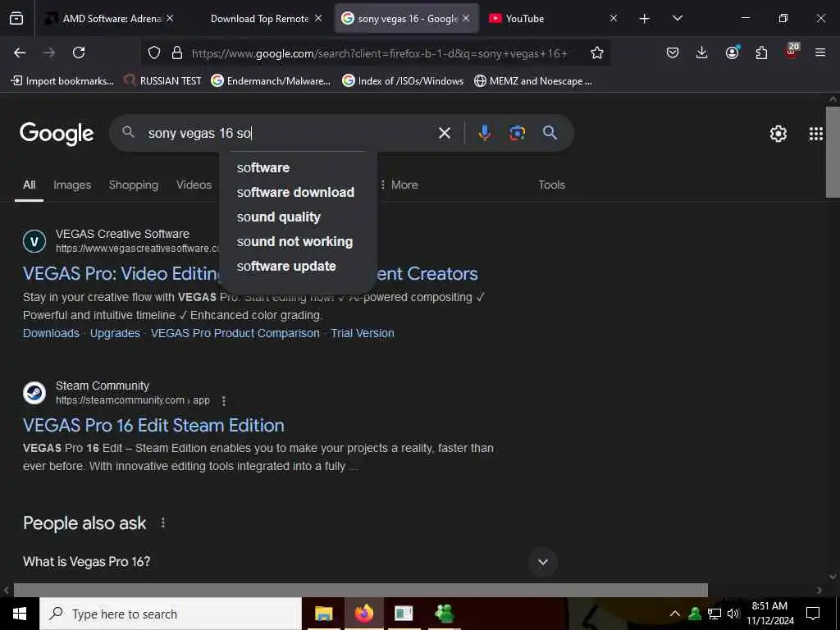Open the Endermanch/Malware bookmark

(271, 81)
